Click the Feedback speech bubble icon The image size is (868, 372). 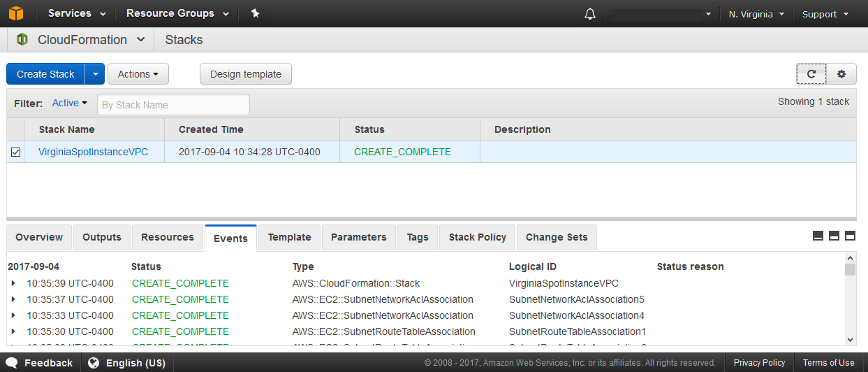(x=12, y=363)
